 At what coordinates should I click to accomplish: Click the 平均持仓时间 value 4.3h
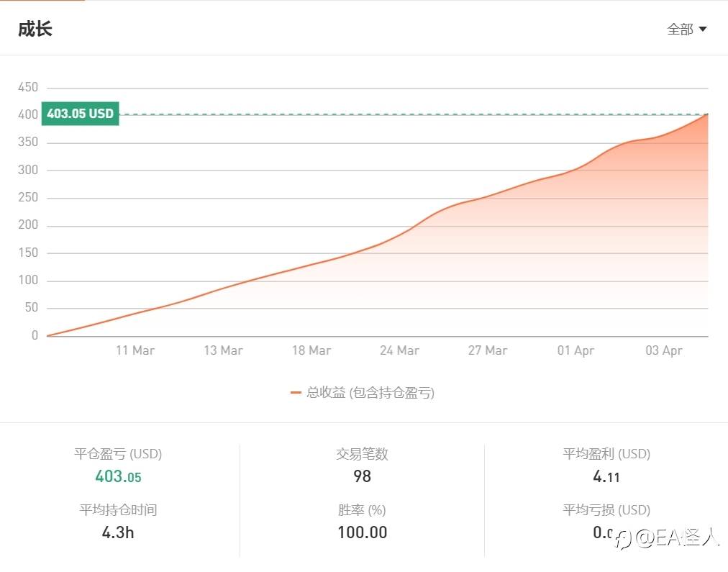point(118,533)
